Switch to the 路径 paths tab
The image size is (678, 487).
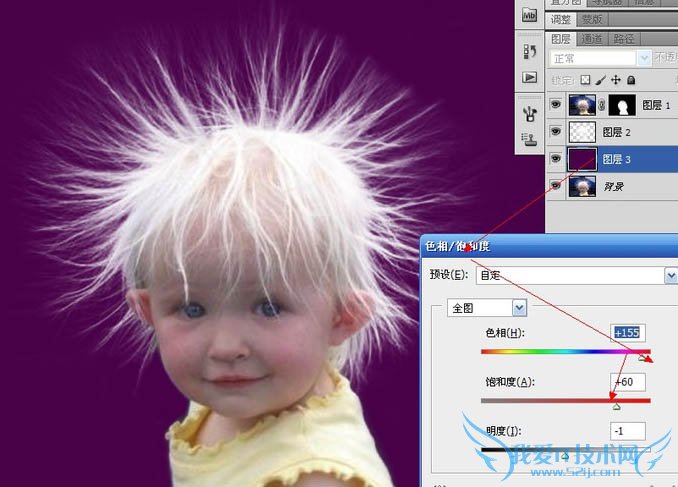pyautogui.click(x=624, y=39)
